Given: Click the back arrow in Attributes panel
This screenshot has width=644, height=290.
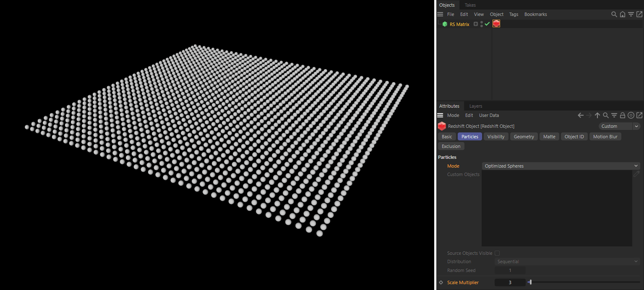Looking at the screenshot, I should coord(580,115).
